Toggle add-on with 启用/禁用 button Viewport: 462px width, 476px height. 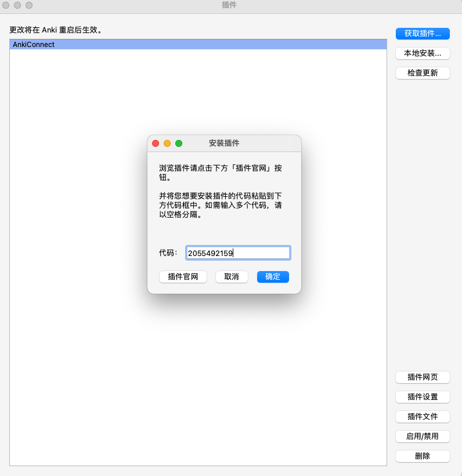(x=423, y=436)
